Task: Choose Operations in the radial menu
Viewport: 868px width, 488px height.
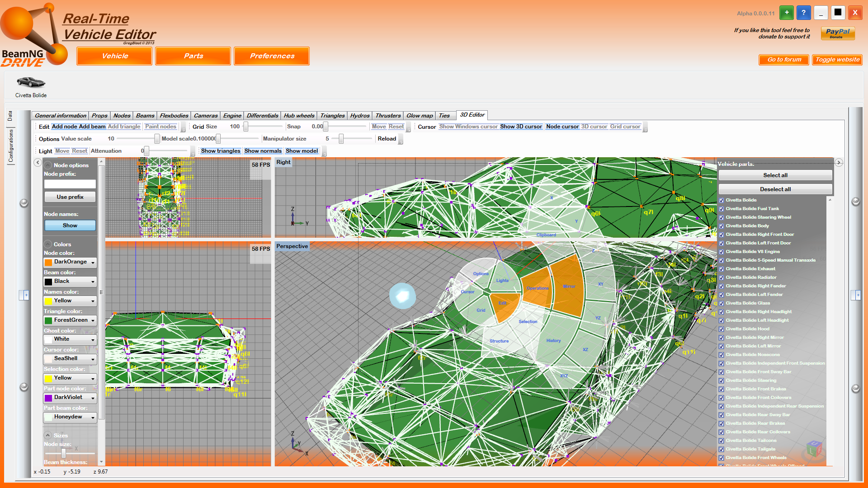Action: (x=538, y=288)
